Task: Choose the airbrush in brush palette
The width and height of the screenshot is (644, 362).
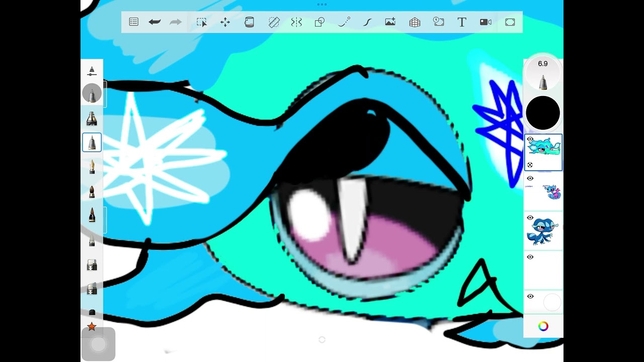Action: tap(92, 119)
